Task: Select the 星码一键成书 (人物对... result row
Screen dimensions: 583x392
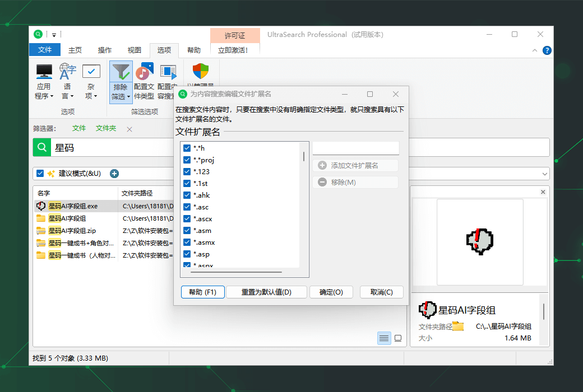Action: 104,255
